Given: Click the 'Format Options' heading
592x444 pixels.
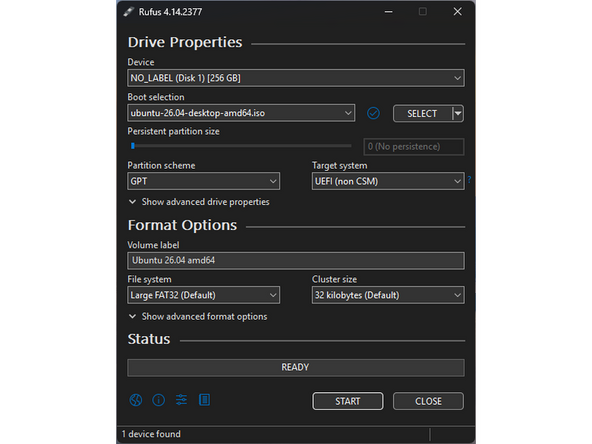Looking at the screenshot, I should [x=182, y=225].
